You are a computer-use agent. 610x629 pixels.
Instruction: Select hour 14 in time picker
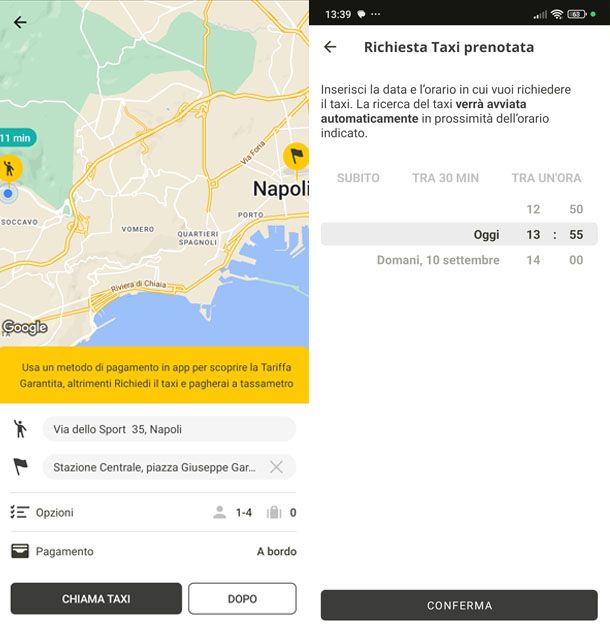click(x=533, y=260)
